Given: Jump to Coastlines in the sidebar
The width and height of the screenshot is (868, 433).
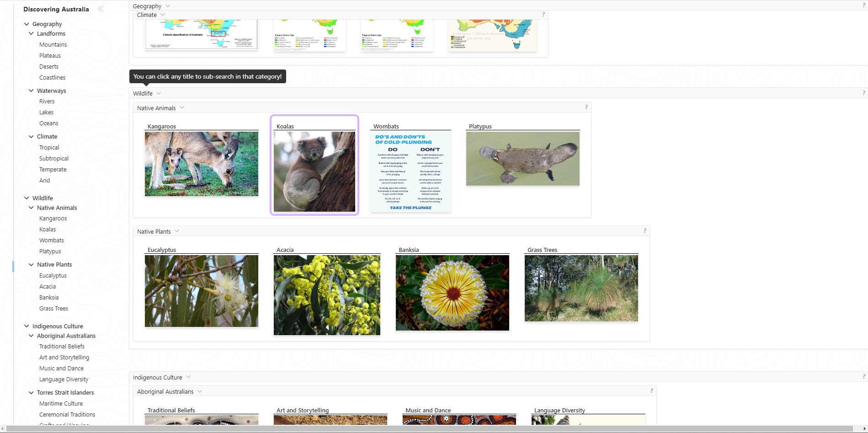Looking at the screenshot, I should (x=53, y=77).
